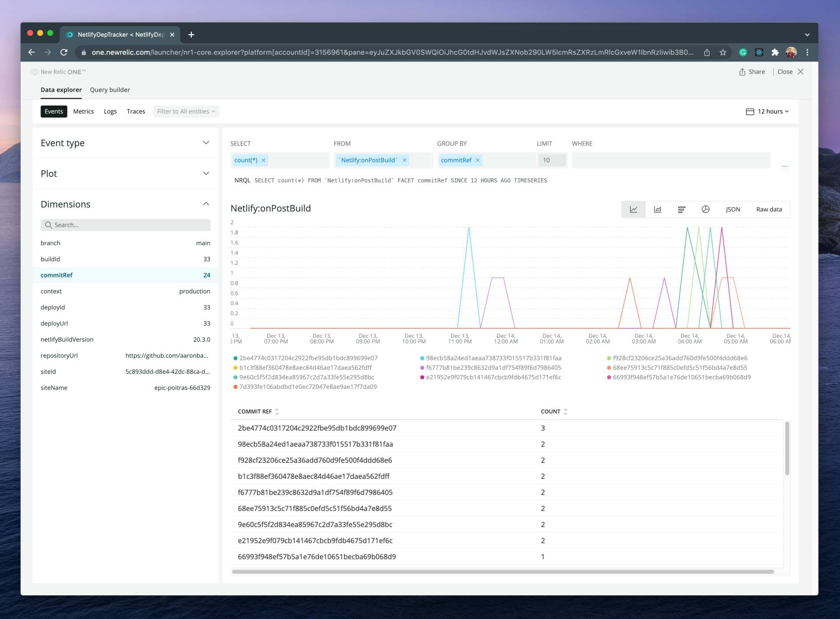Switch to the area chart view
Viewport: 840px width, 619px height.
point(657,209)
